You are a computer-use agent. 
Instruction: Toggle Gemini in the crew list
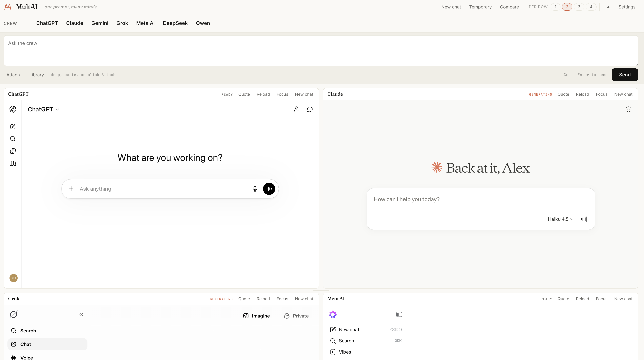pyautogui.click(x=100, y=23)
